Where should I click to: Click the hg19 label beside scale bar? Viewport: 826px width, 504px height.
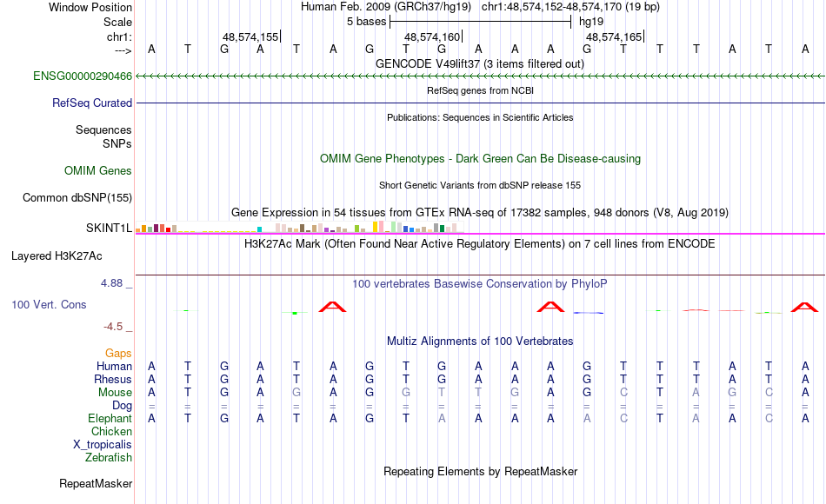591,22
